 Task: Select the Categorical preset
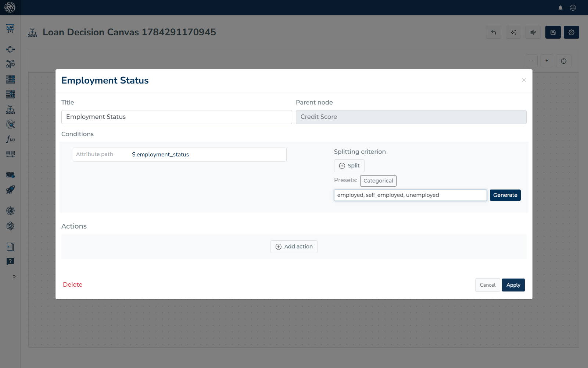(378, 181)
